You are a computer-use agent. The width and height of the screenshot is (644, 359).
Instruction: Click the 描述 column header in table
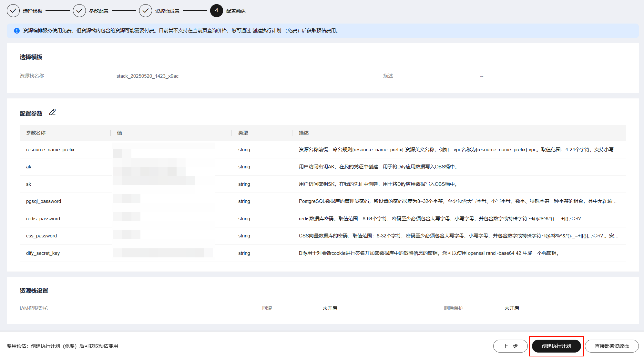pos(303,133)
